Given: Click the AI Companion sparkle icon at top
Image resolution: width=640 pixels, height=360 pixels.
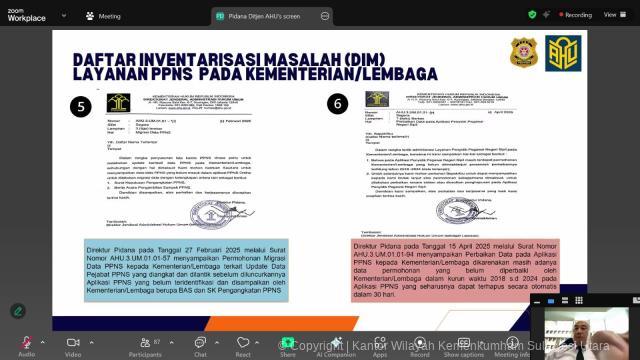Looking at the screenshot, I should pyautogui.click(x=546, y=15).
